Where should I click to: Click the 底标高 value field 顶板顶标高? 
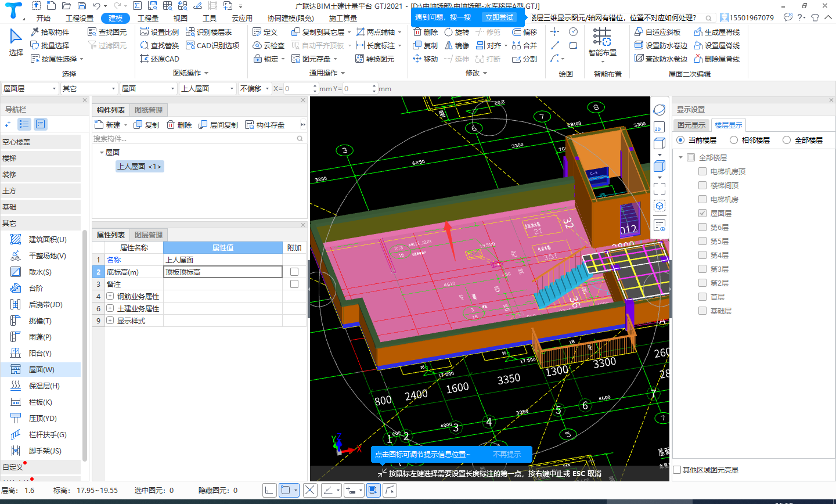coord(223,272)
